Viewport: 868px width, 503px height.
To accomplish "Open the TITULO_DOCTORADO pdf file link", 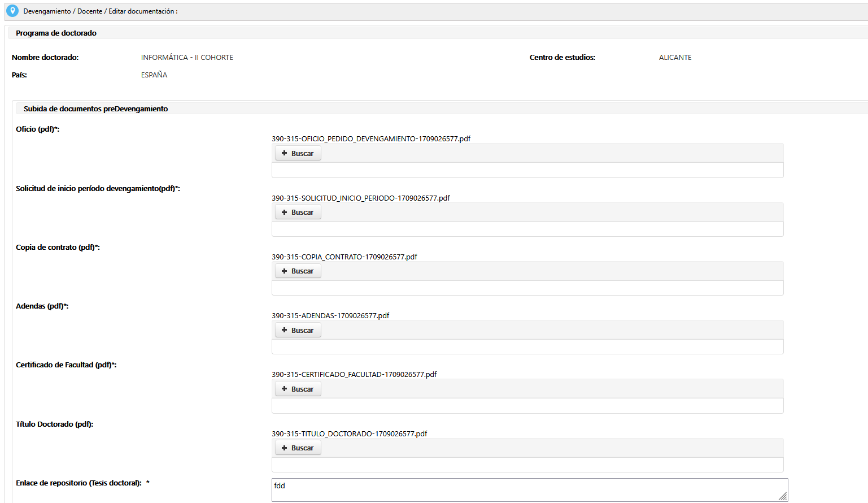I will 349,434.
